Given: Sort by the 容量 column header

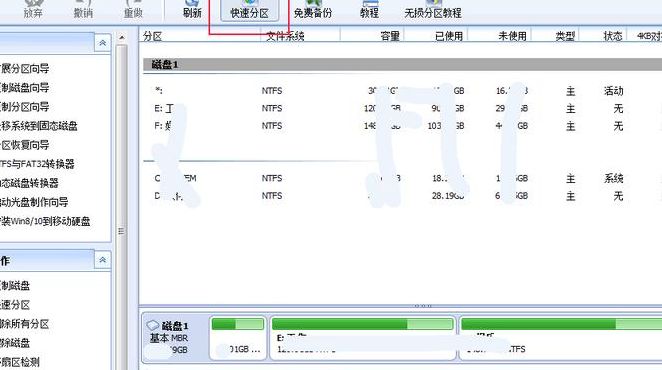Looking at the screenshot, I should pyautogui.click(x=390, y=36).
